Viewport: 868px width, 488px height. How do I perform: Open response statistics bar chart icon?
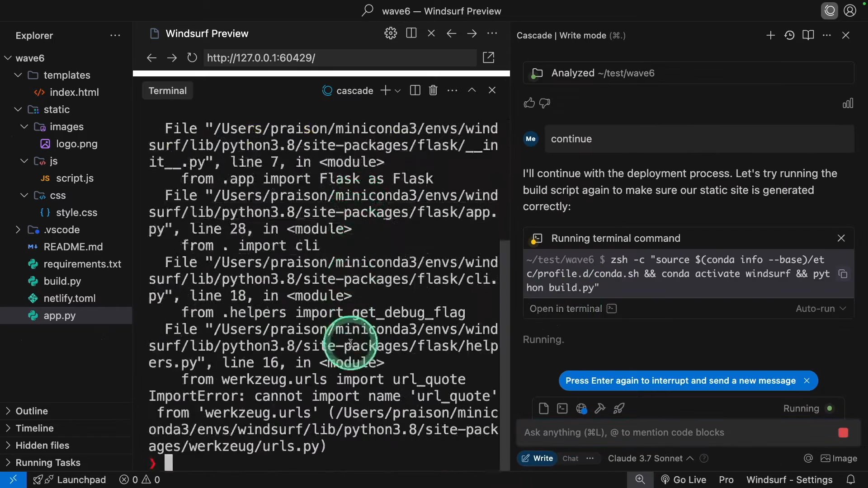848,103
